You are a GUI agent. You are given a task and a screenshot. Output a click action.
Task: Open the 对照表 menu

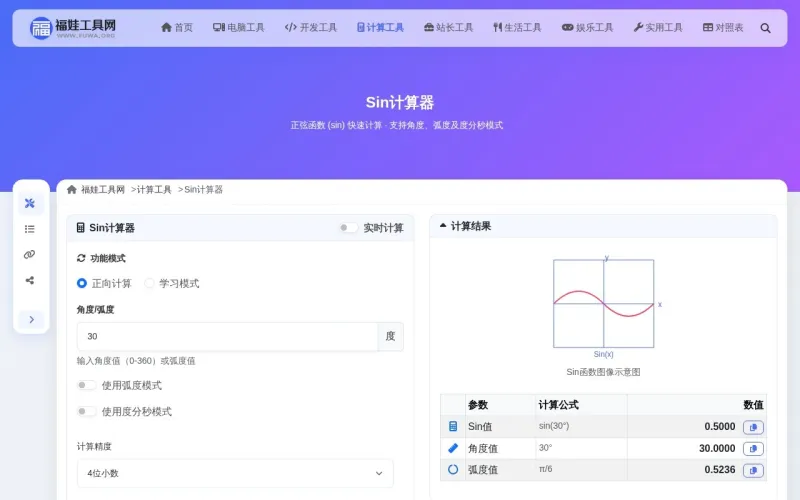tap(723, 28)
